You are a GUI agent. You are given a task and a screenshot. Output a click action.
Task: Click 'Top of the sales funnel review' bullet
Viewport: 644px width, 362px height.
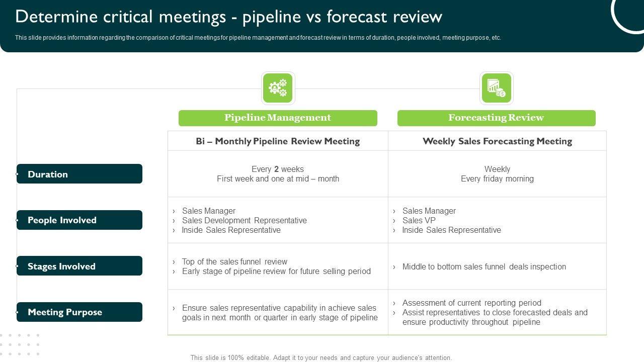[234, 261]
